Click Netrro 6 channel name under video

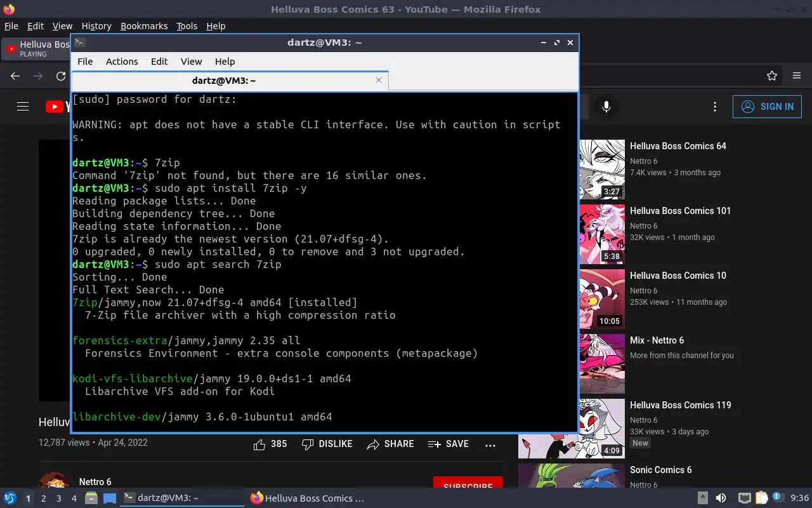click(95, 482)
